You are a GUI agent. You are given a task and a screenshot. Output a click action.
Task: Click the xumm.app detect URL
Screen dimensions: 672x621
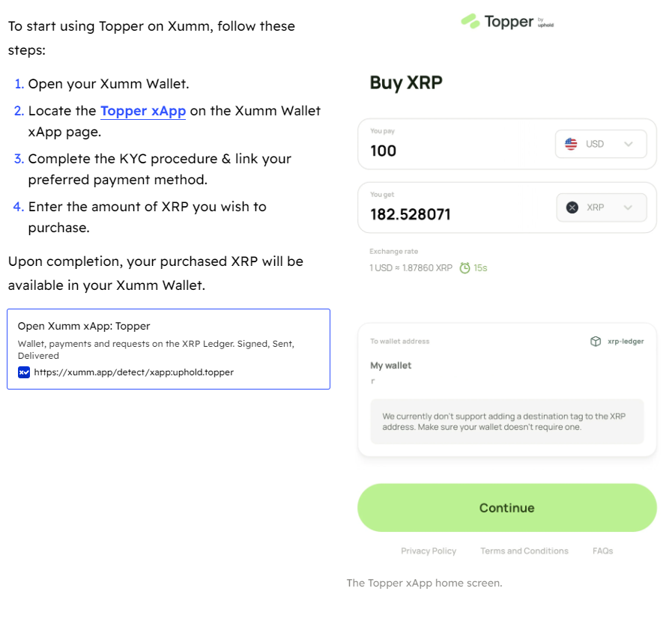(134, 372)
